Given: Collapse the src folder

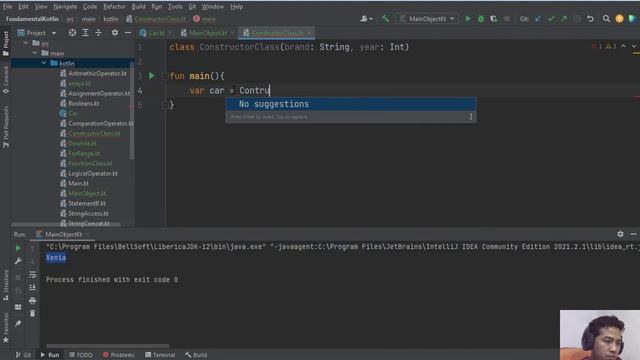Looking at the screenshot, I should [x=26, y=43].
